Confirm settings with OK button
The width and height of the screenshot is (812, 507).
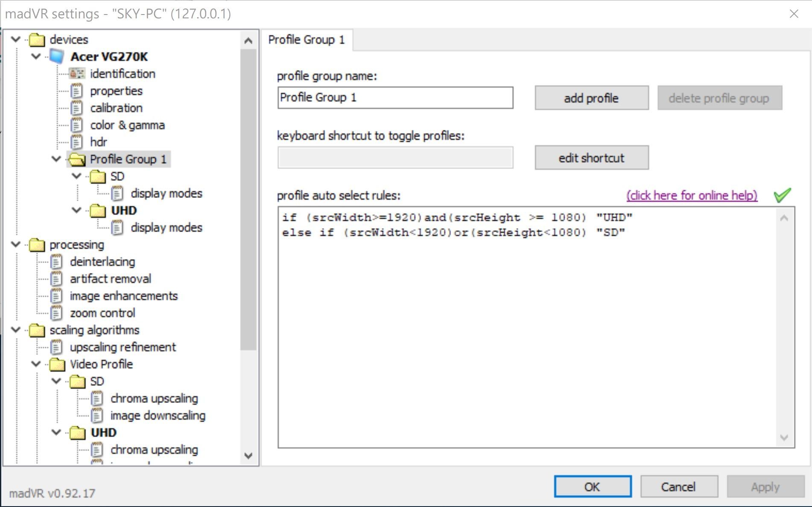tap(593, 486)
